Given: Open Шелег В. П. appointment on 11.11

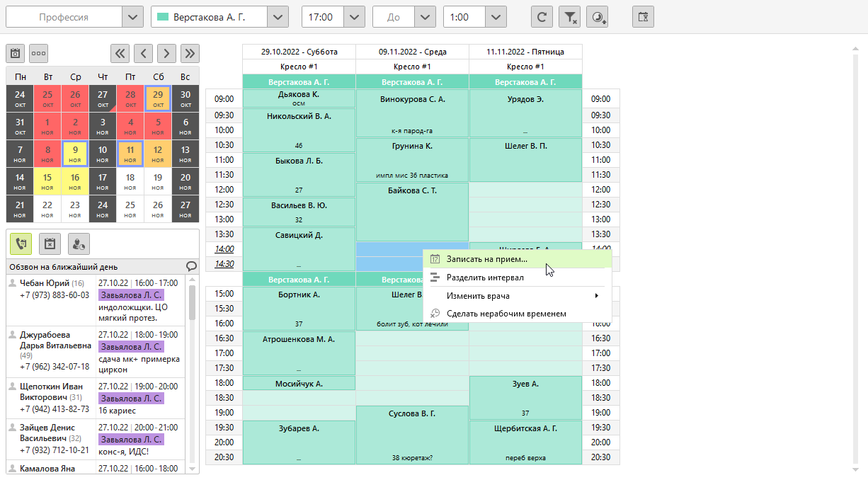Looking at the screenshot, I should [x=525, y=160].
